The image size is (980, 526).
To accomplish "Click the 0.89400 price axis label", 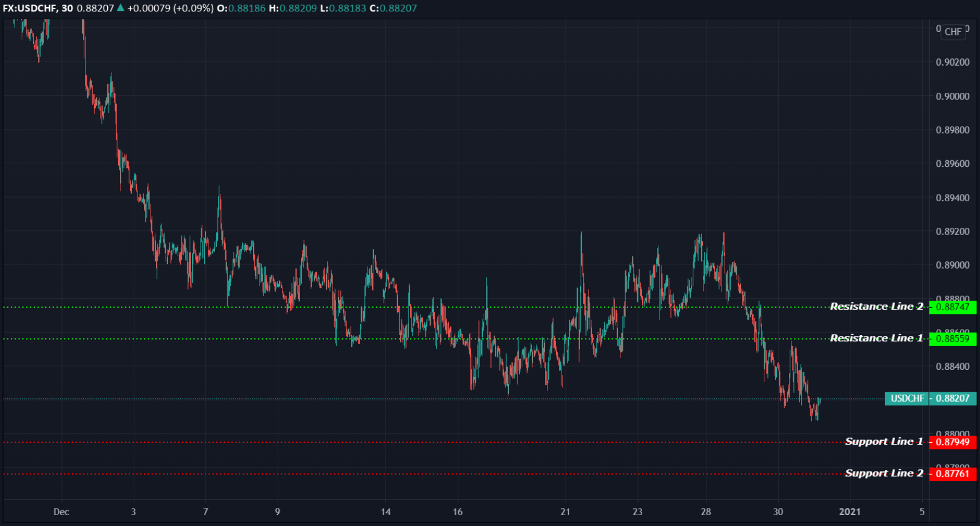I will [953, 198].
